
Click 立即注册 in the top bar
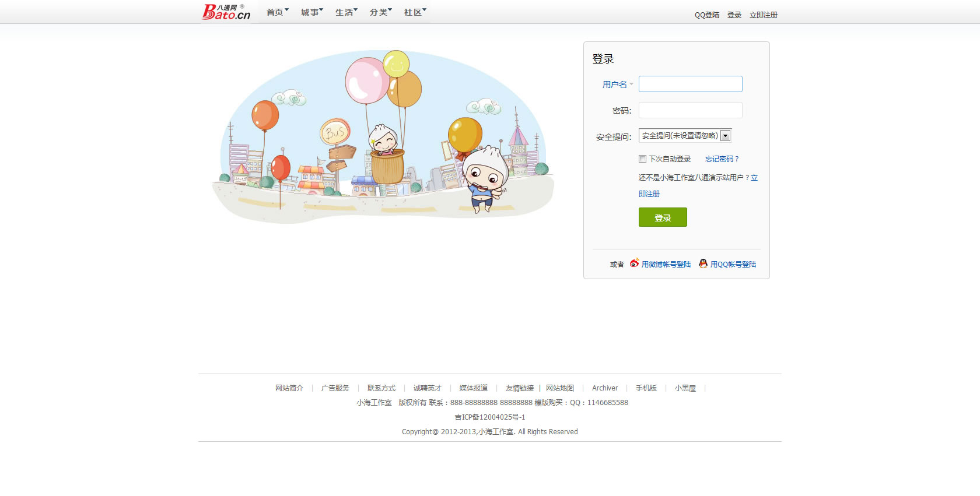coord(764,15)
